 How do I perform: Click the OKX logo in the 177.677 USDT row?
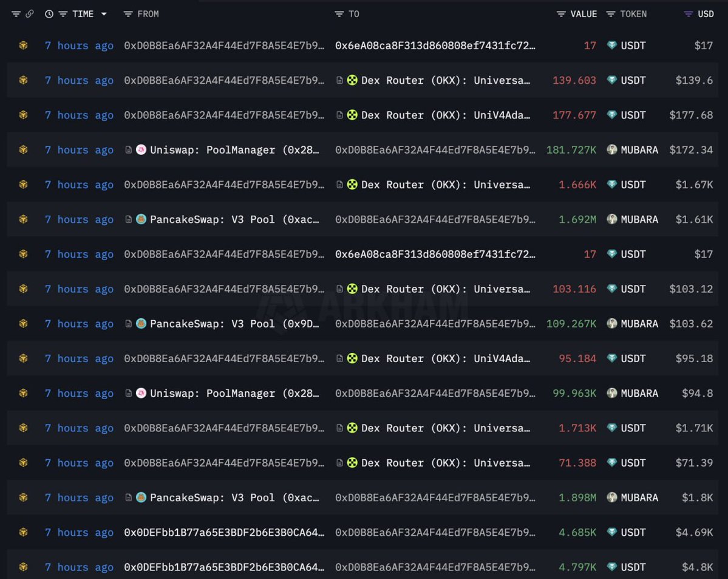tap(352, 115)
